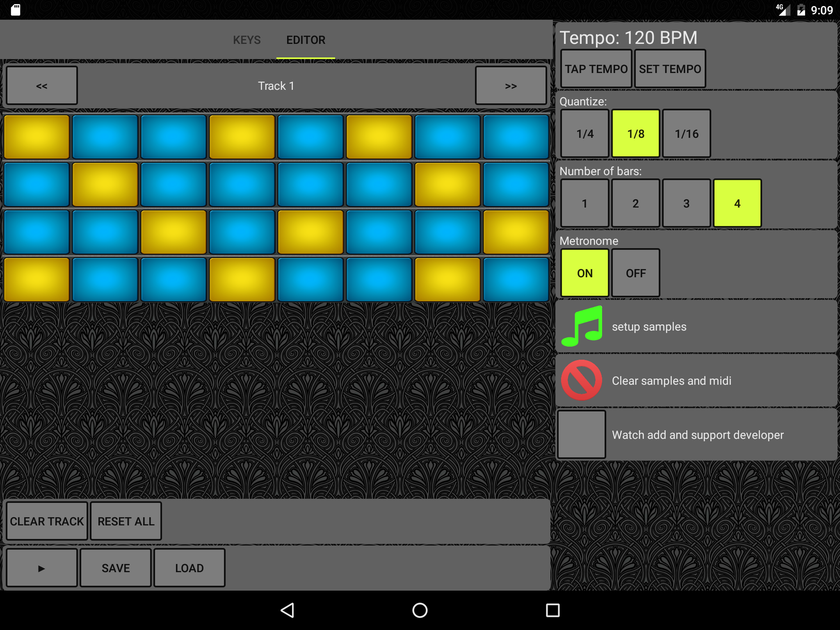The width and height of the screenshot is (840, 630).
Task: Click the CLEAR TRACK button
Action: coord(47,521)
